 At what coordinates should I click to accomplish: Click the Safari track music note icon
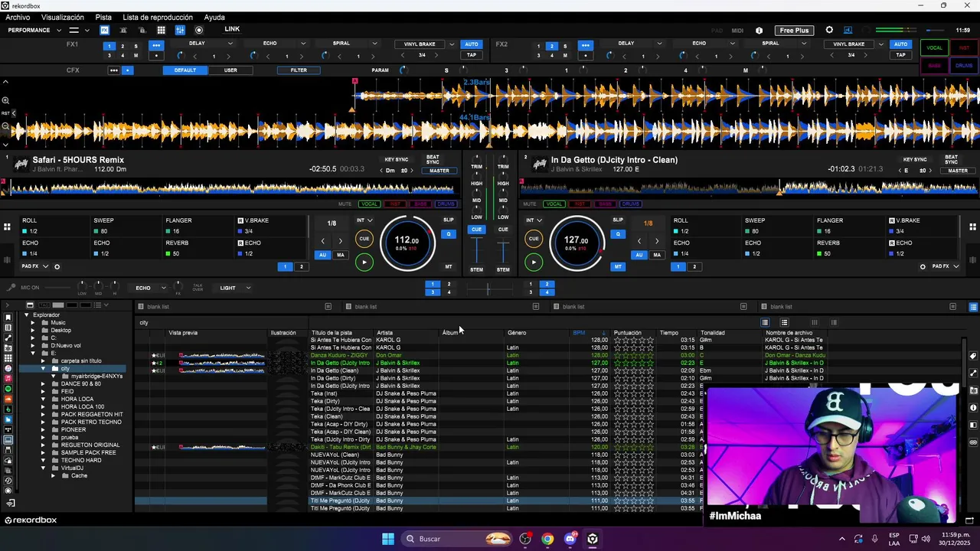pos(21,164)
